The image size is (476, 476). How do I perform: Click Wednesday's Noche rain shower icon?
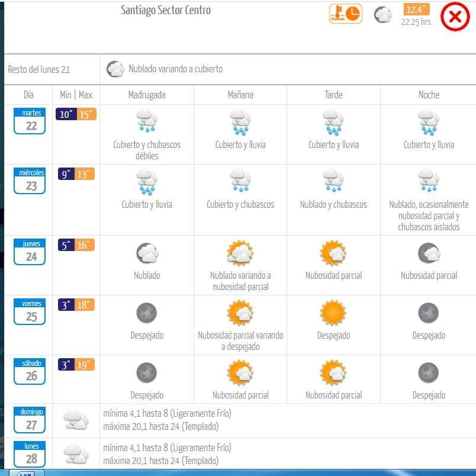pyautogui.click(x=428, y=182)
